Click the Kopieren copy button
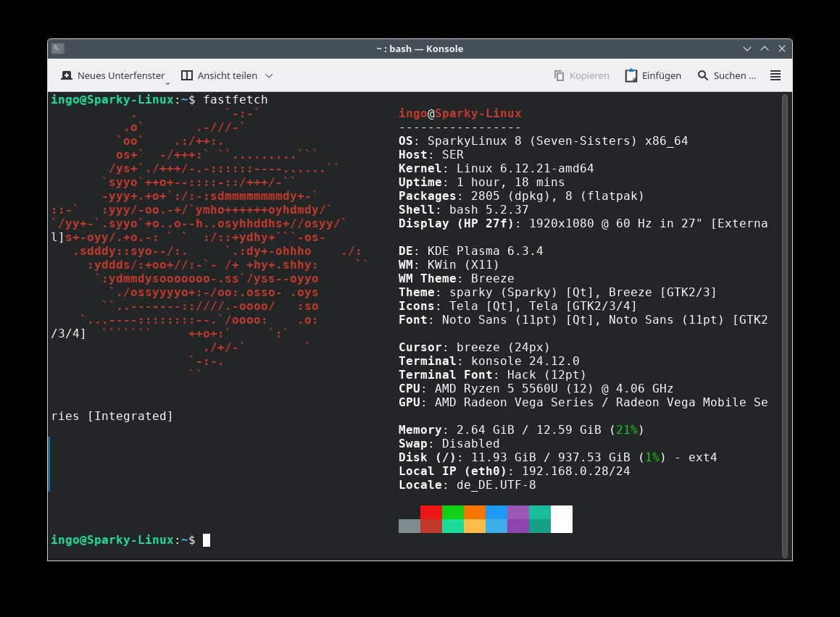Screen dimensions: 840x617 (582, 75)
